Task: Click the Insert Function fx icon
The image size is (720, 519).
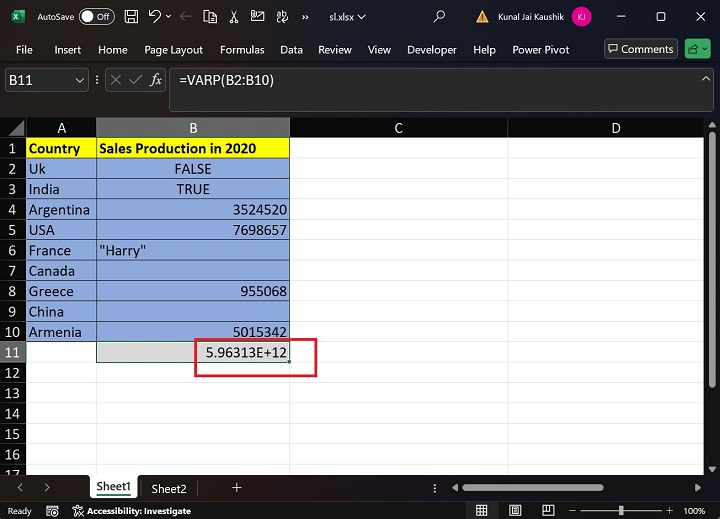Action: 156,80
